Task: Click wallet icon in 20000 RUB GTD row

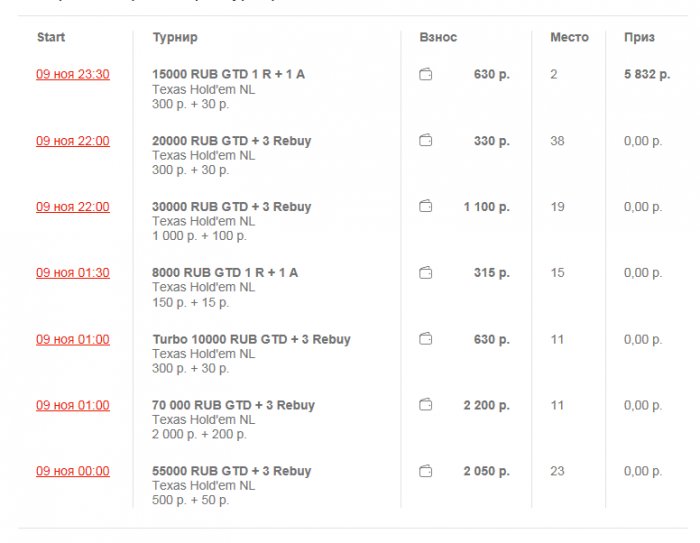Action: [426, 141]
